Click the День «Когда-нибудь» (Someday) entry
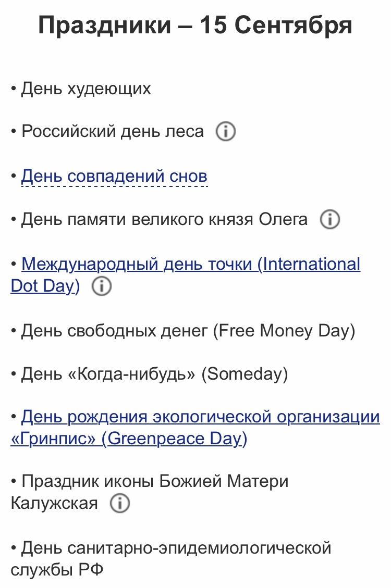Screen dimensions: 391x588 (154, 374)
